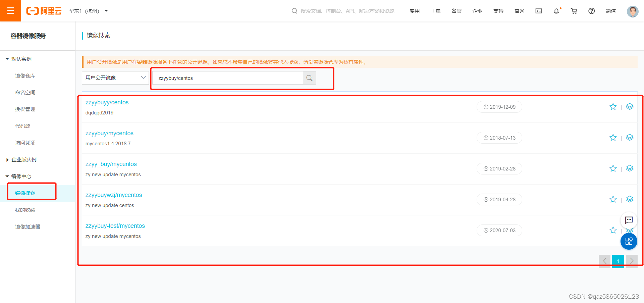Image resolution: width=644 pixels, height=303 pixels.
Task: View layers details for zzyybuyy/centos
Action: [630, 106]
